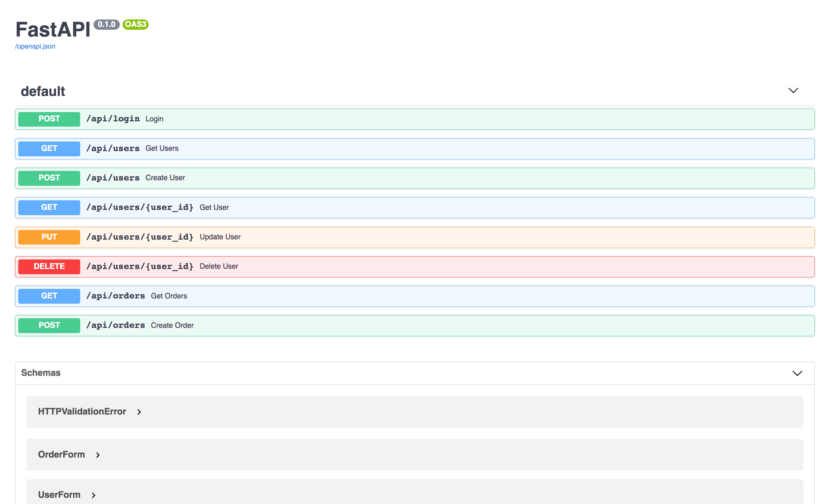The width and height of the screenshot is (828, 504).
Task: Collapse the default section chevron
Action: [x=793, y=90]
